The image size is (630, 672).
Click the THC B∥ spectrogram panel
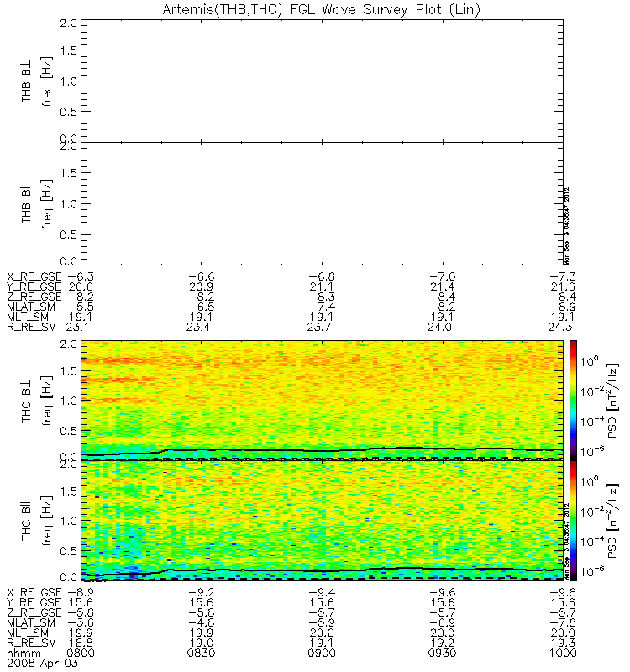tap(322, 521)
